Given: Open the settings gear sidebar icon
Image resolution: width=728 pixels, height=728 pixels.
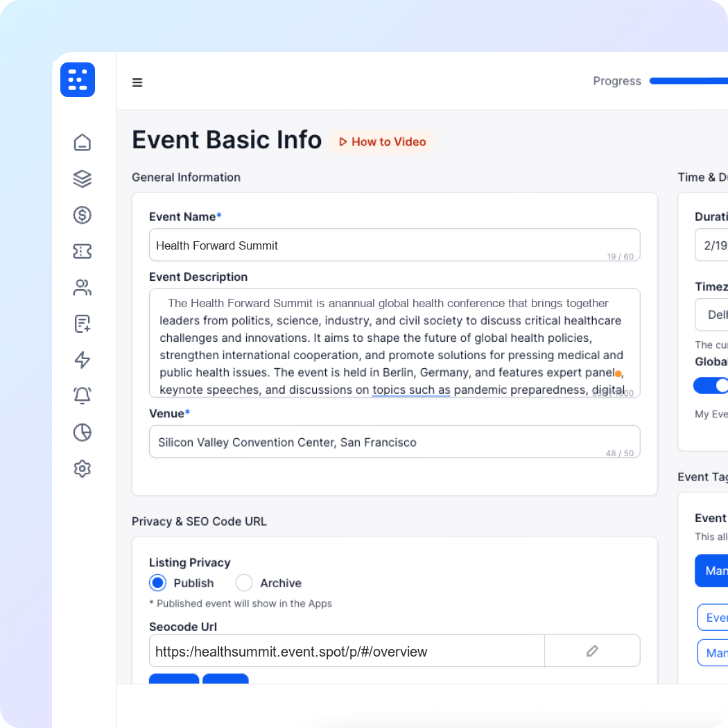Looking at the screenshot, I should (x=83, y=469).
